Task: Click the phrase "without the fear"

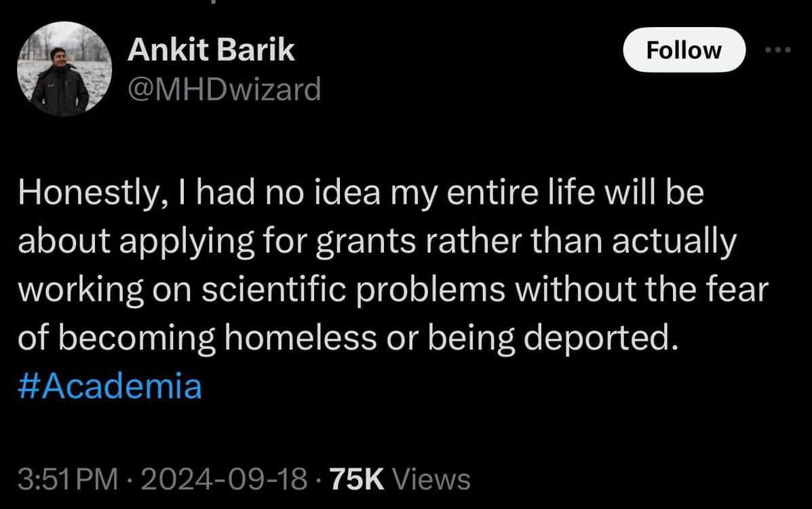Action: [x=640, y=290]
